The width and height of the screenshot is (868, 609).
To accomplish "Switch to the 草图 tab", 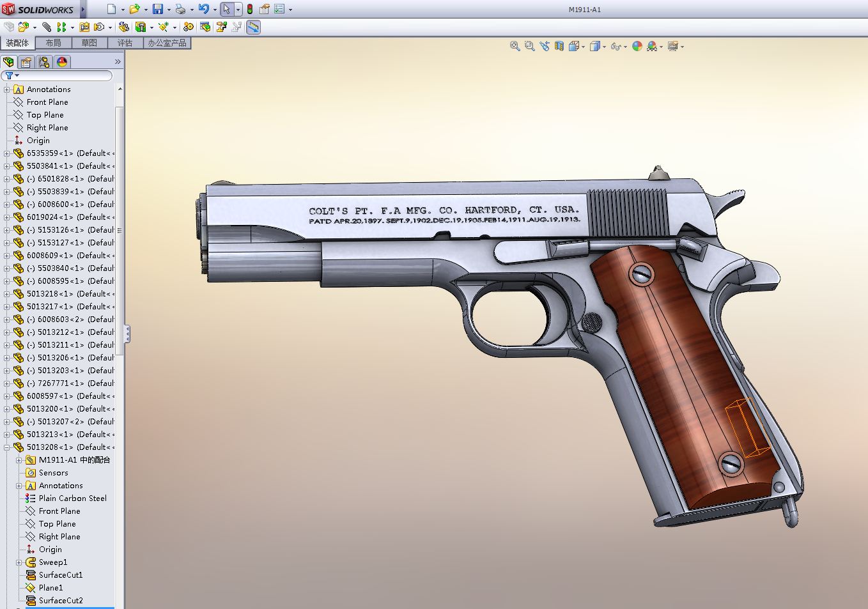I will [x=89, y=43].
